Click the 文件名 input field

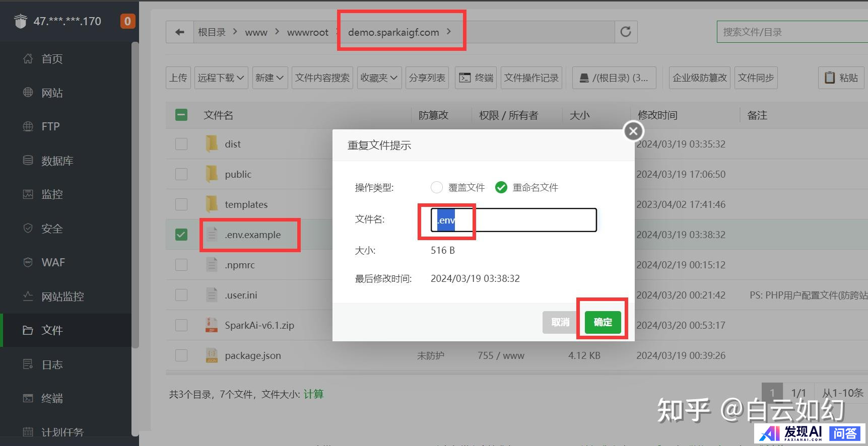(x=524, y=220)
